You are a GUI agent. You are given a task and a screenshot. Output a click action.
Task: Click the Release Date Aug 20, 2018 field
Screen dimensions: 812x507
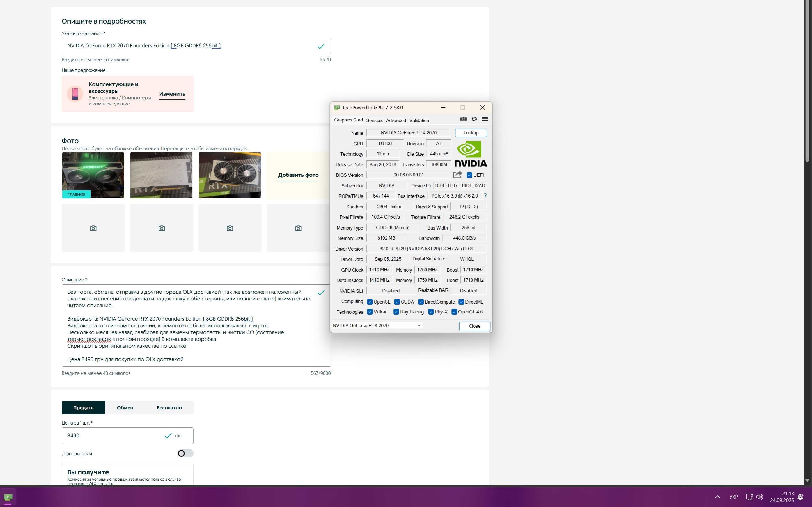[382, 165]
